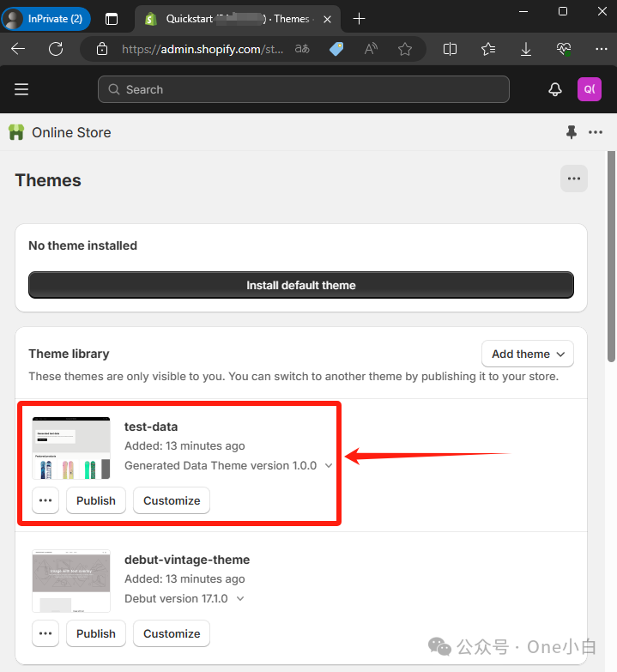Viewport: 617px width, 672px height.
Task: View site information lock icon
Action: [x=102, y=49]
